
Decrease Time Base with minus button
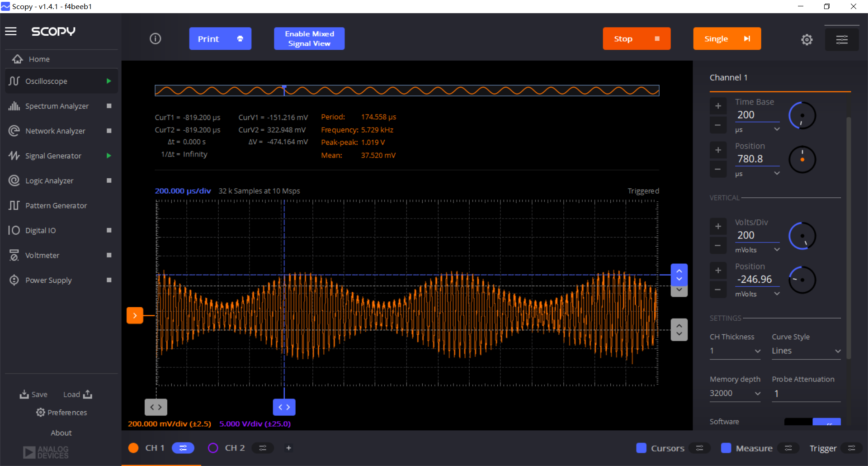[x=718, y=125]
